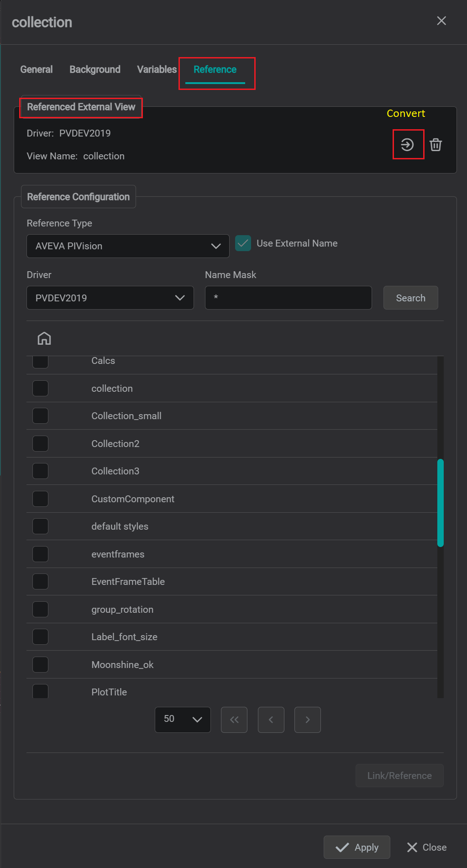Check the EventFrameTable checkbox
This screenshot has height=868, width=467.
tap(41, 582)
